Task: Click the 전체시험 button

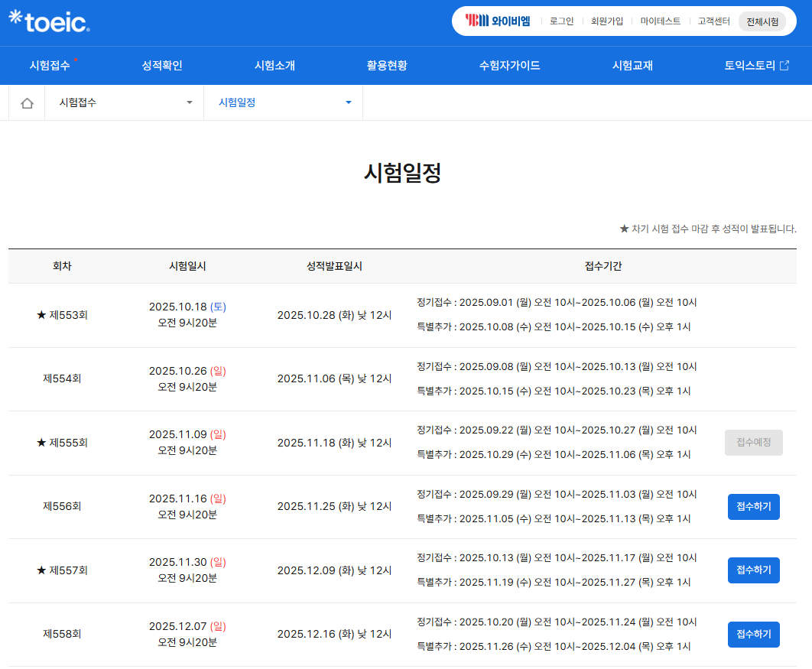Action: 762,21
